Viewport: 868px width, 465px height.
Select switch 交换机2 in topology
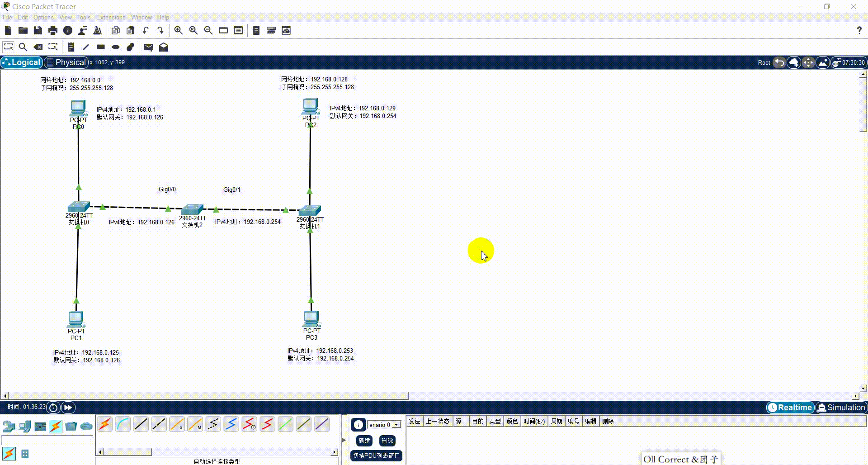coord(193,209)
